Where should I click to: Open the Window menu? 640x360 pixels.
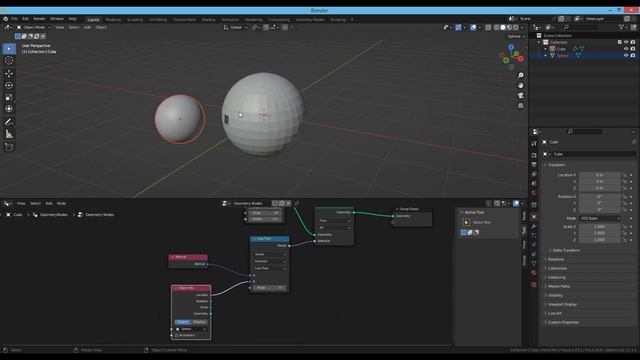pos(57,19)
